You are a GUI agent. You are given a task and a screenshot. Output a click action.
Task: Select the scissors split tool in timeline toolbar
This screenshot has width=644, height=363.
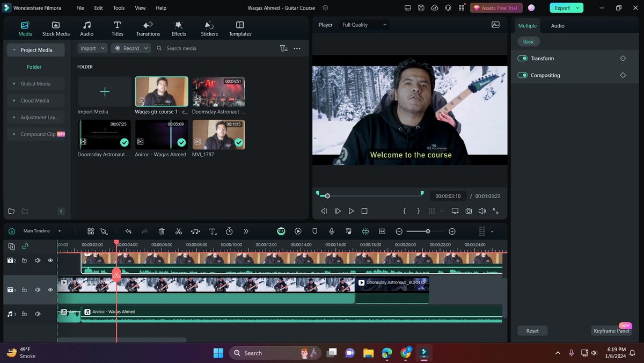(x=179, y=231)
